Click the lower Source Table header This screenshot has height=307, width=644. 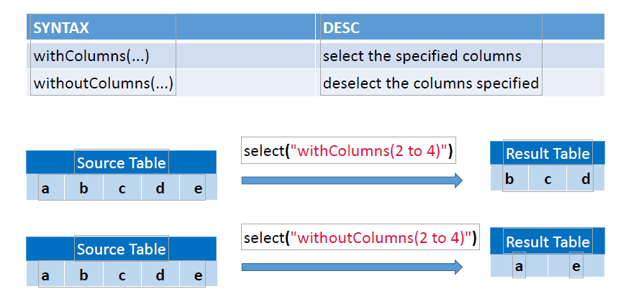click(x=121, y=249)
